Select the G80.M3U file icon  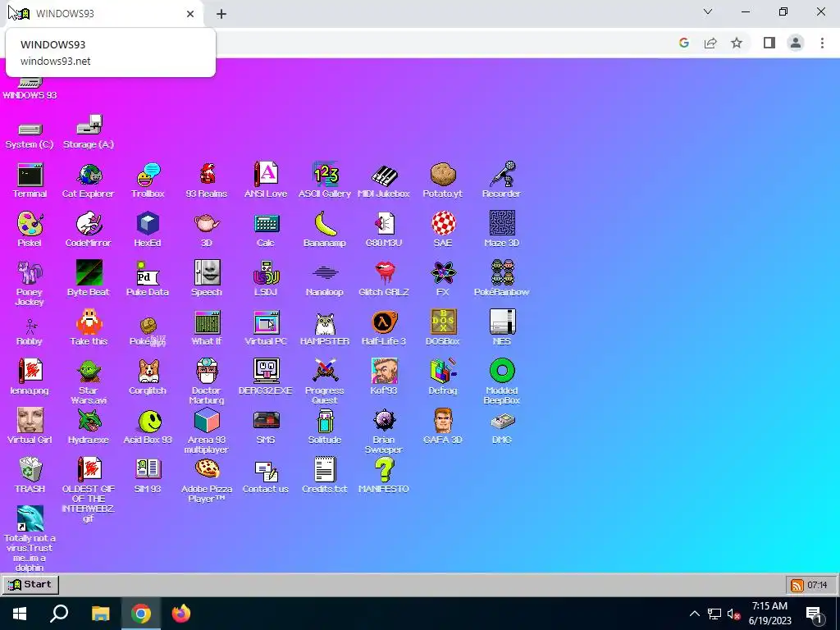coord(384,224)
